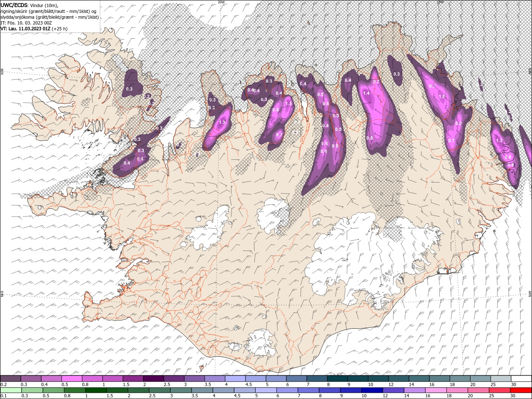Click the "20W" longitude label
Viewport: 532px width, 399px height.
[222, 2]
